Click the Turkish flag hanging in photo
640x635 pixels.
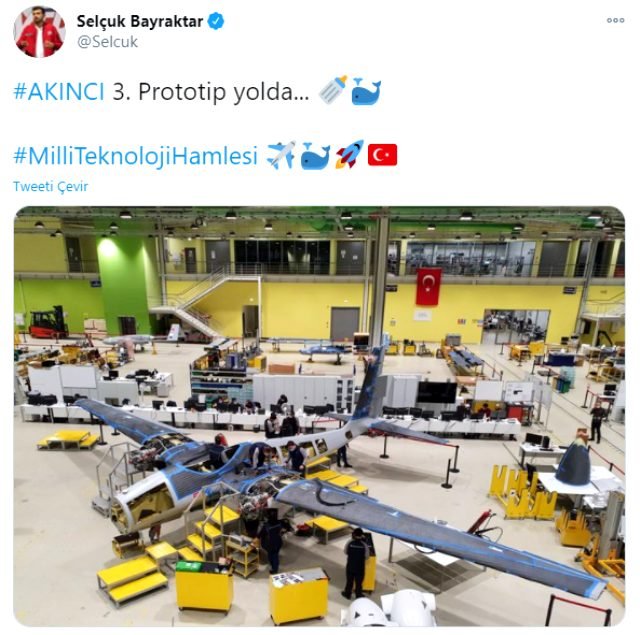tap(429, 286)
